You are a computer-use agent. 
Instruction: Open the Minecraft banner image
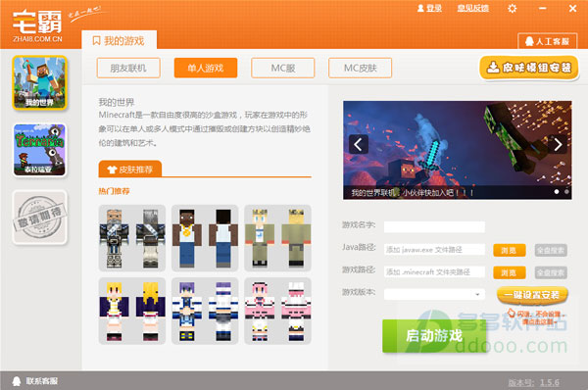[457, 150]
